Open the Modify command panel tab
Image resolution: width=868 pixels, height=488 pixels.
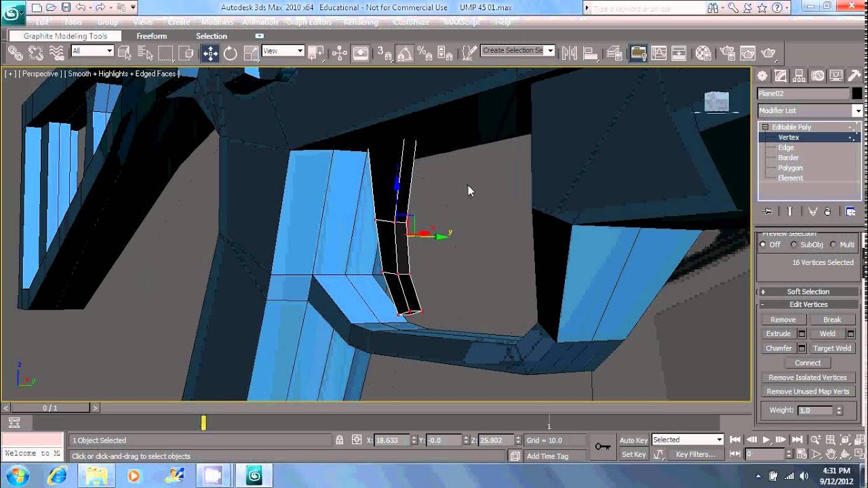781,76
